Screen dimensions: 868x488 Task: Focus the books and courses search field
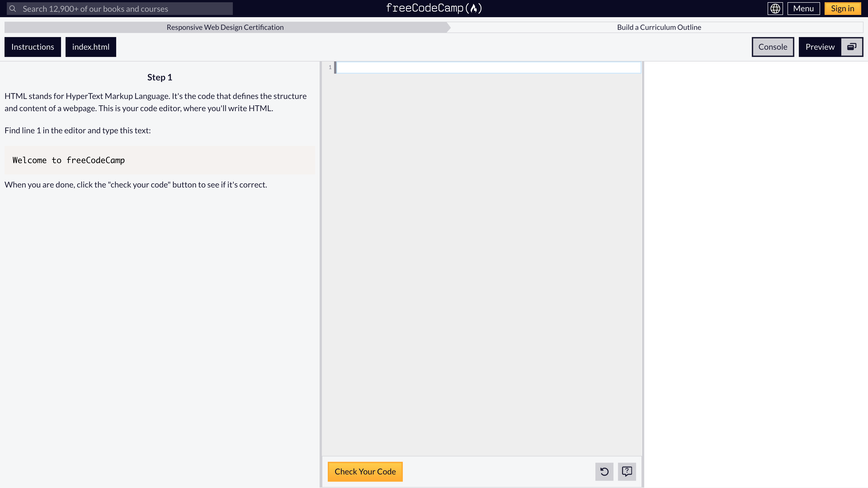(x=120, y=9)
